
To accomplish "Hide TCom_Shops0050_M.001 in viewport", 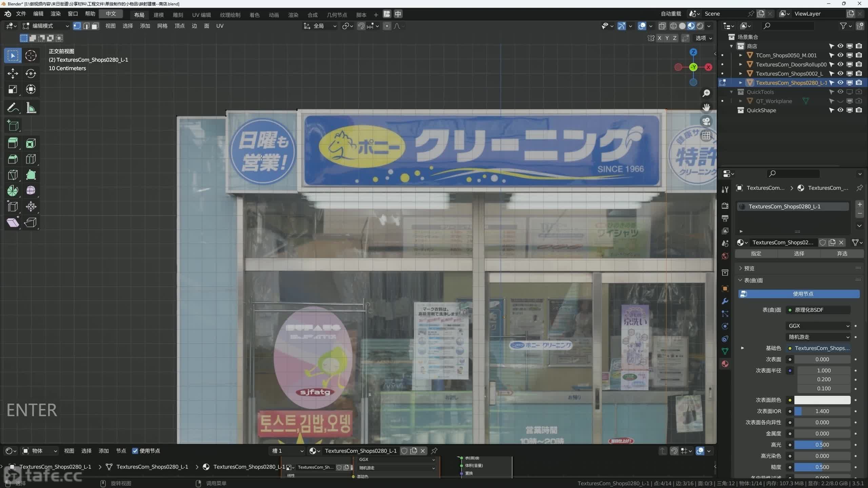I will pyautogui.click(x=840, y=55).
